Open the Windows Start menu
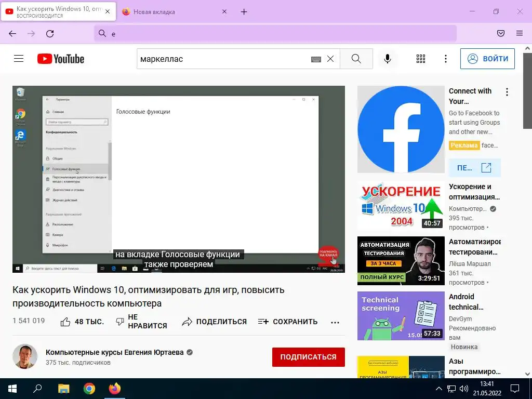This screenshot has width=532, height=399. click(x=12, y=389)
